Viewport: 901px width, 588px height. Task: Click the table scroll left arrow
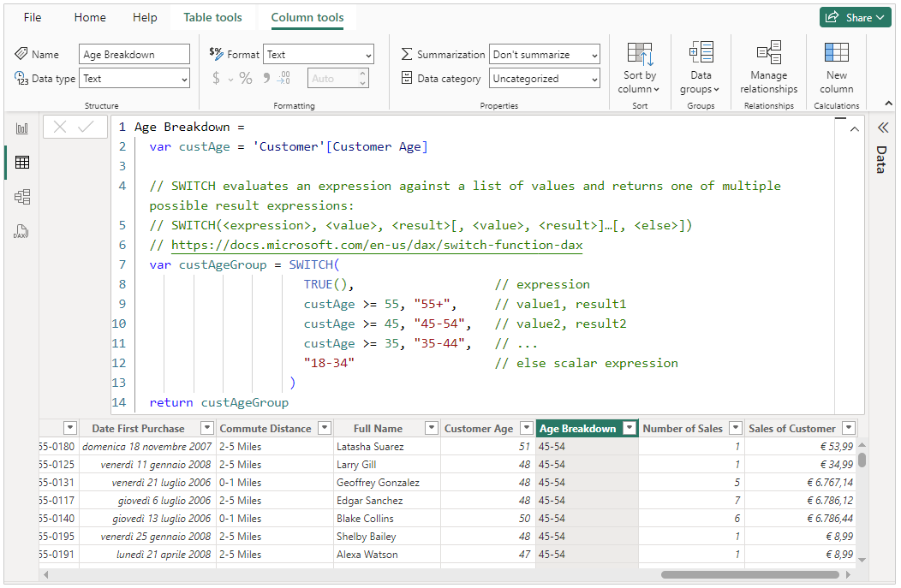click(x=46, y=574)
